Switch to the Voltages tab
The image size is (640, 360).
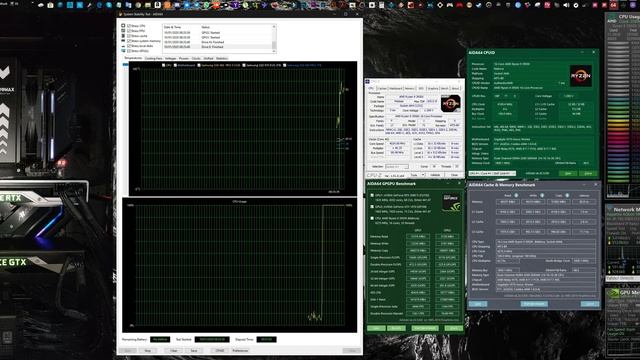click(x=170, y=58)
